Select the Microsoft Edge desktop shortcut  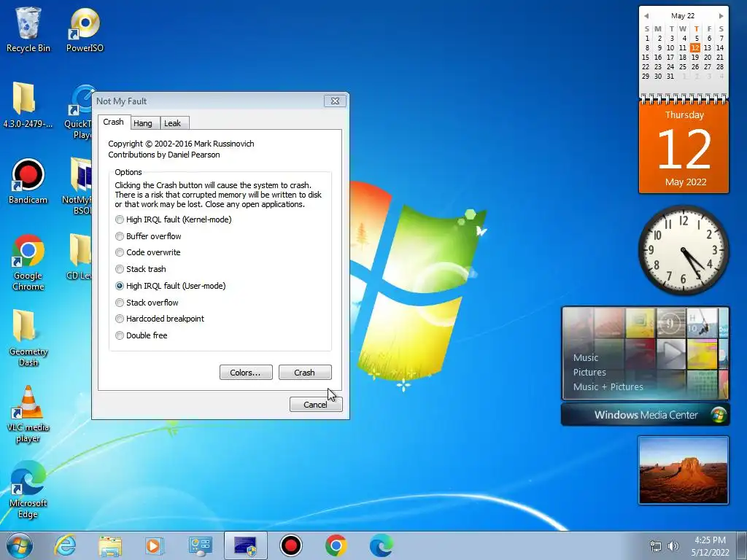(x=28, y=489)
